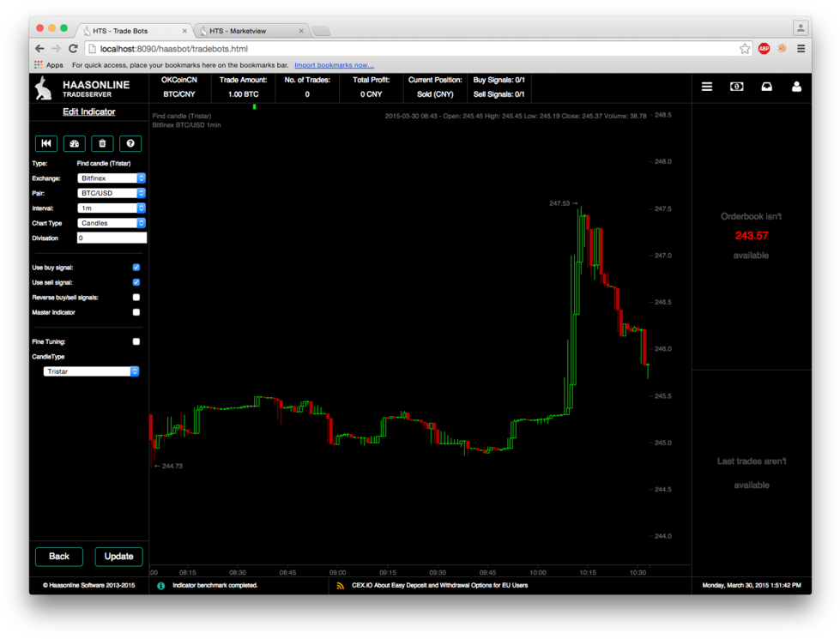Click the CEX.IO news headline
This screenshot has width=840, height=639.
click(x=440, y=586)
